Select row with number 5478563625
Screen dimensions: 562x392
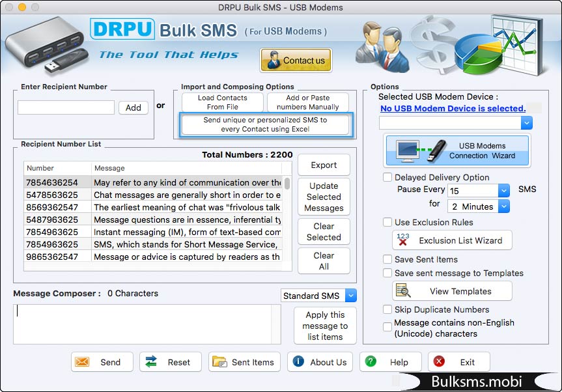click(x=154, y=195)
